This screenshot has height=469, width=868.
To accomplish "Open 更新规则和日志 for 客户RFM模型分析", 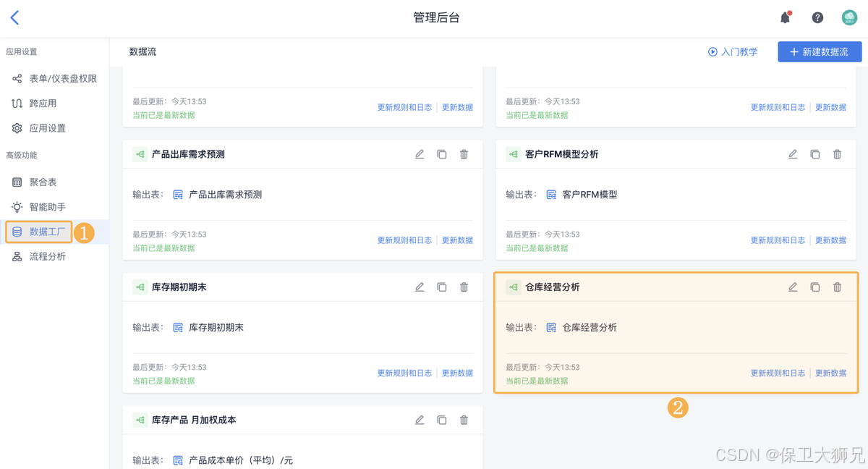I will point(778,240).
